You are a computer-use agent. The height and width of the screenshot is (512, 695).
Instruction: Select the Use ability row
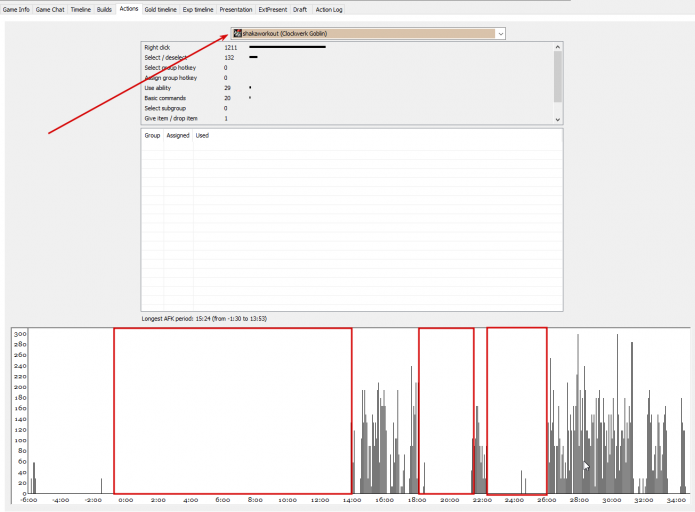[x=347, y=88]
